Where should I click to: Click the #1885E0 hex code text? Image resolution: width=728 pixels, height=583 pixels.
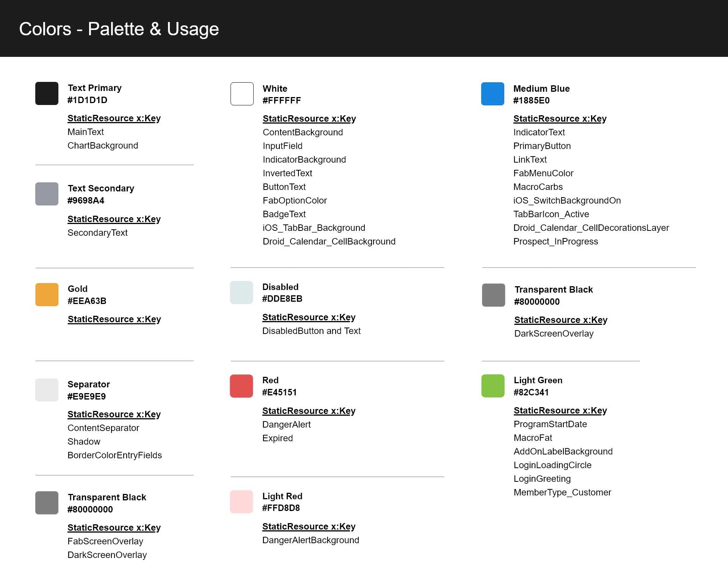click(x=531, y=100)
